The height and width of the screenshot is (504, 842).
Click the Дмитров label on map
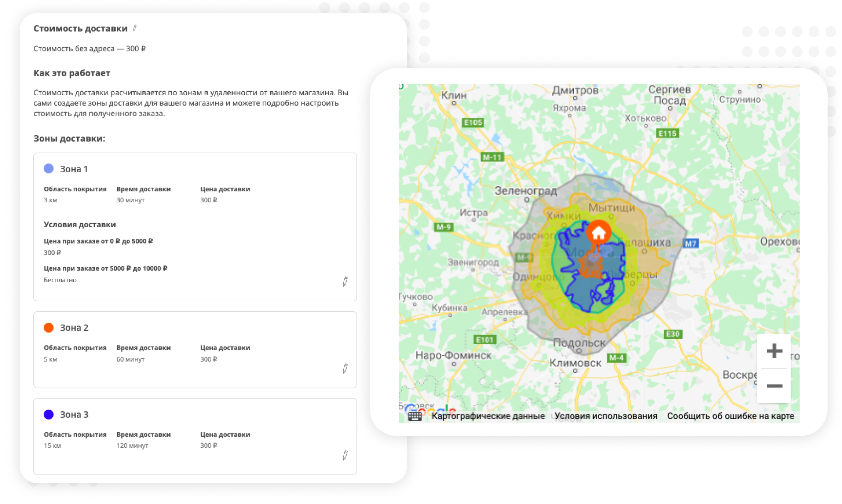tap(575, 90)
